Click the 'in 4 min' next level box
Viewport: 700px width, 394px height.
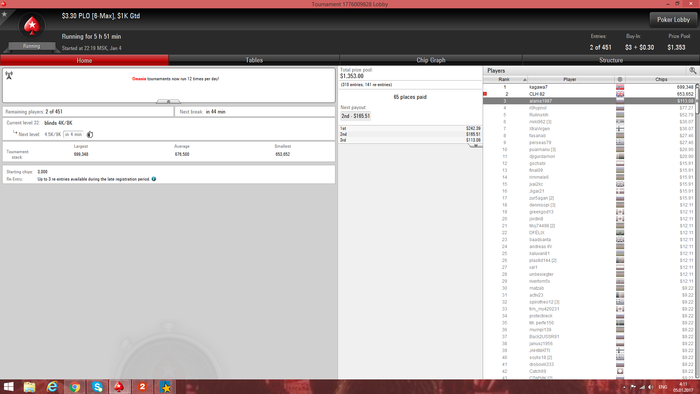[73, 134]
